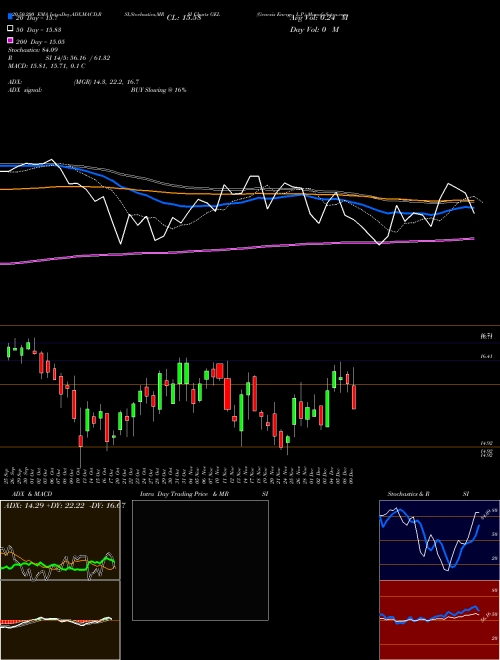Screen dimensions: 500x660
Task: Open the empty intraday trading price panel
Action: click(x=200, y=560)
